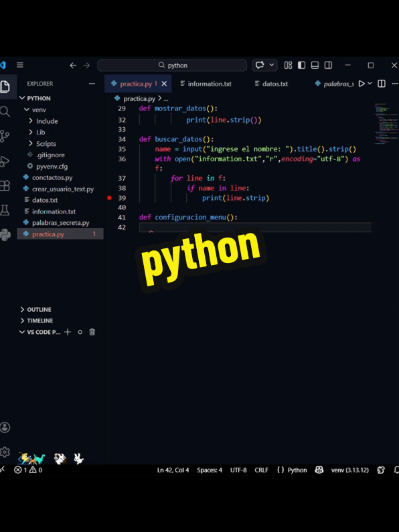Click the python command center search box
Viewport: 399px width, 532px height.
pos(172,65)
